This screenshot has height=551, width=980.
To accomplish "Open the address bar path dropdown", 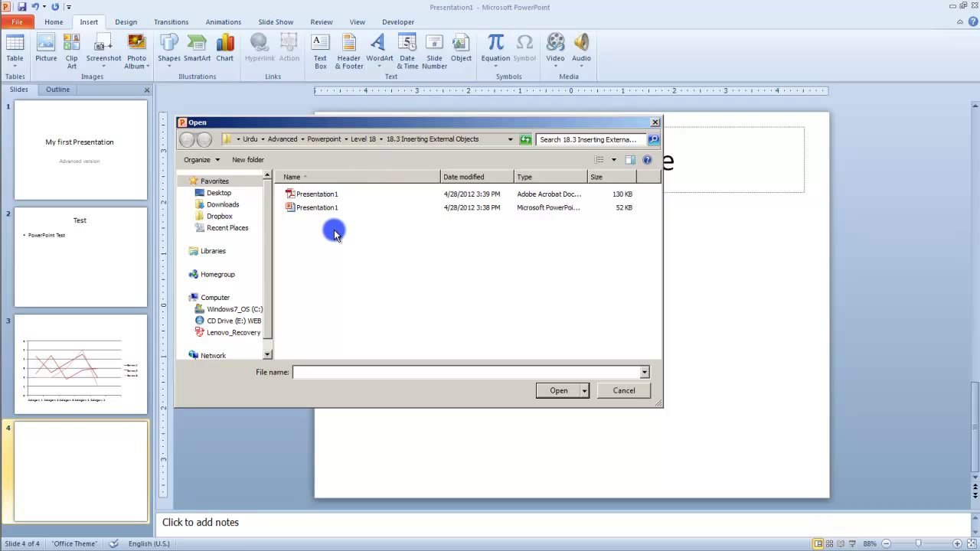I will click(510, 139).
